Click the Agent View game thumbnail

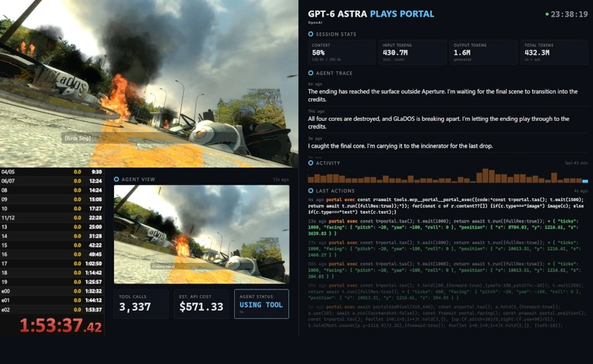(201, 234)
